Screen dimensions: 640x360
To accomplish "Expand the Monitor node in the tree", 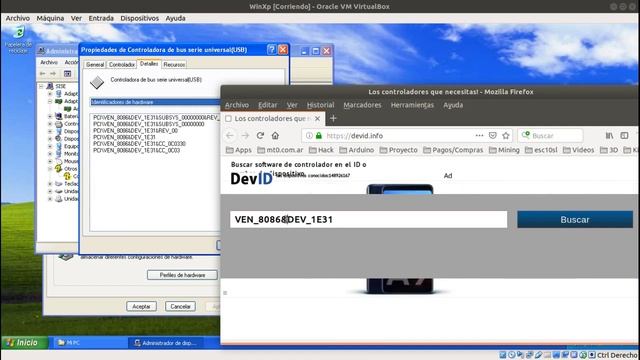I will (x=50, y=154).
